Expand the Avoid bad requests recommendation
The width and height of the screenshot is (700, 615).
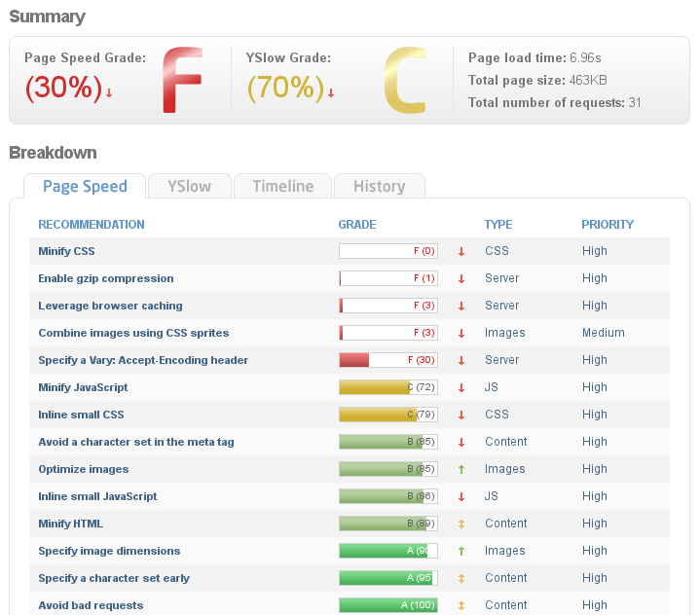(91, 605)
